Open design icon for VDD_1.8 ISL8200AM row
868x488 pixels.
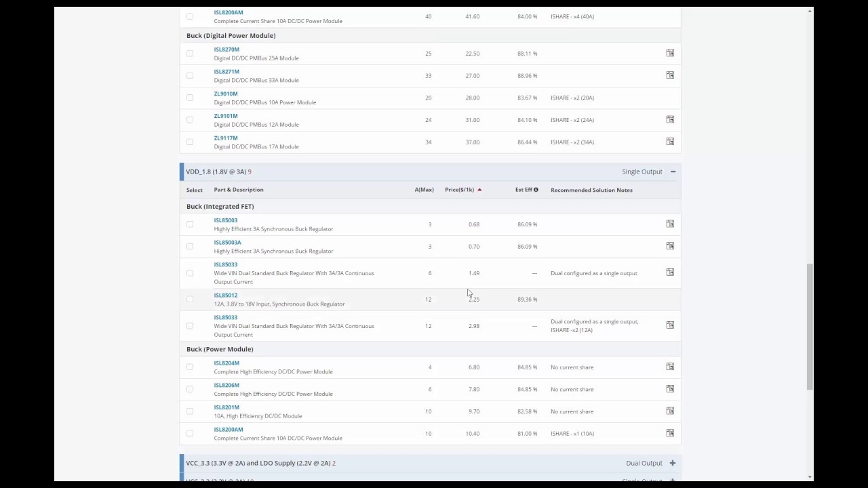(670, 433)
